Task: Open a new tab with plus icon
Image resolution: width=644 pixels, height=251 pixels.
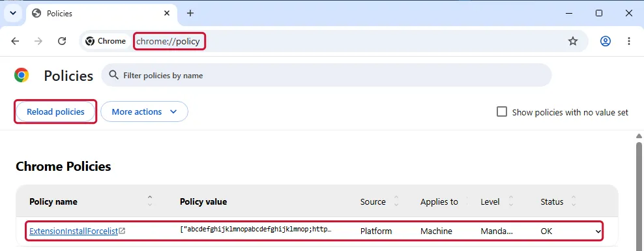Action: (190, 13)
